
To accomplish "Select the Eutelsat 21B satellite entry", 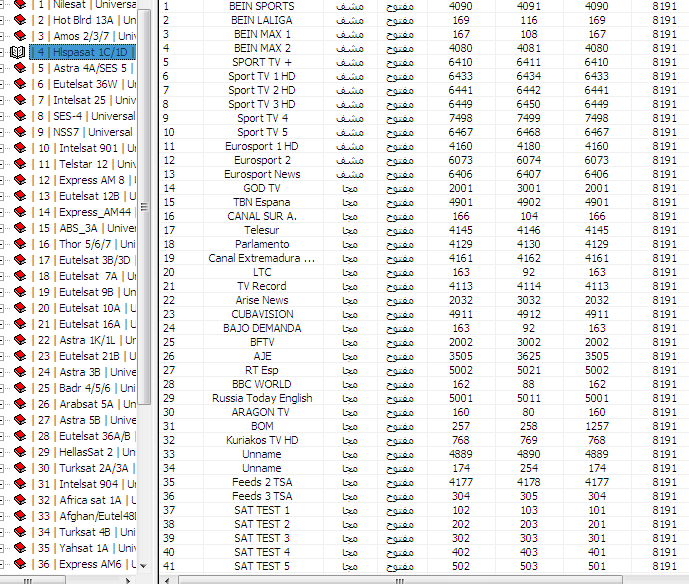I will (x=85, y=356).
